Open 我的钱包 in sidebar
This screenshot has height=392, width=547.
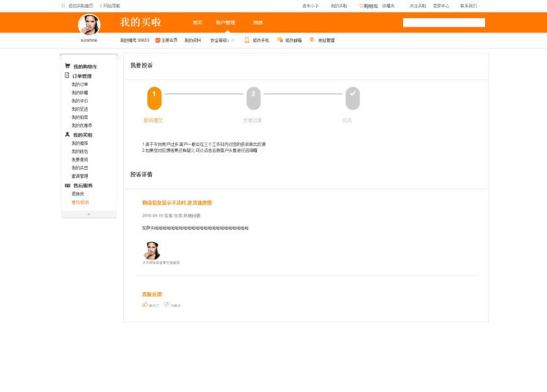click(x=80, y=152)
